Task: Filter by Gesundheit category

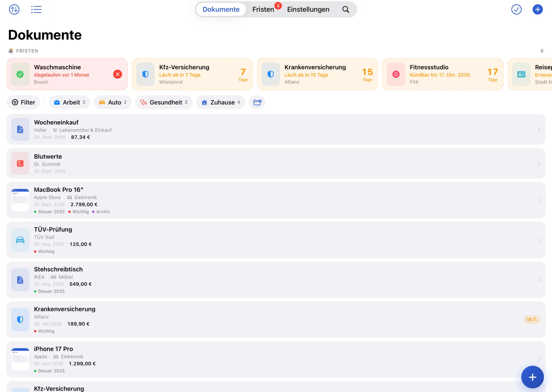Action: [x=164, y=102]
